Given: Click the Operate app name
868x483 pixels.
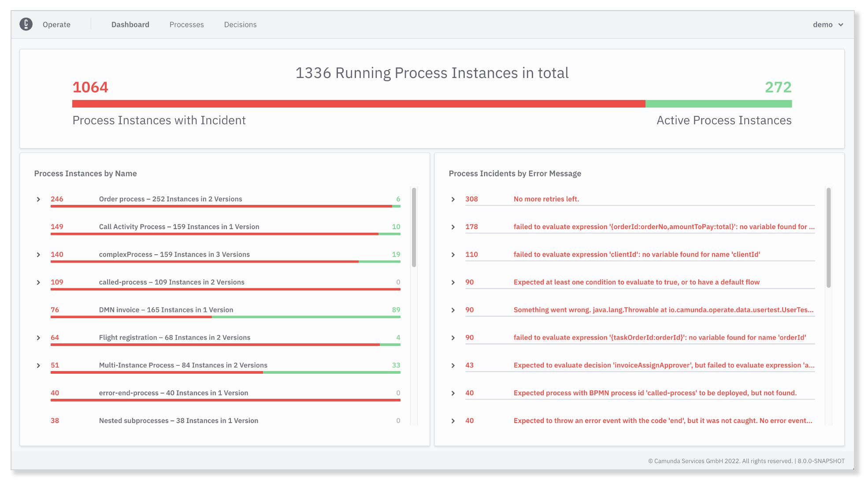Looking at the screenshot, I should 56,25.
